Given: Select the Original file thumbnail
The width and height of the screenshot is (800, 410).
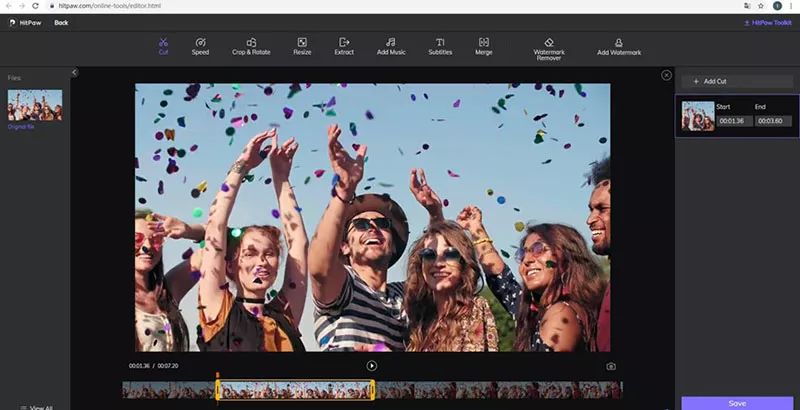Looking at the screenshot, I should click(x=35, y=106).
